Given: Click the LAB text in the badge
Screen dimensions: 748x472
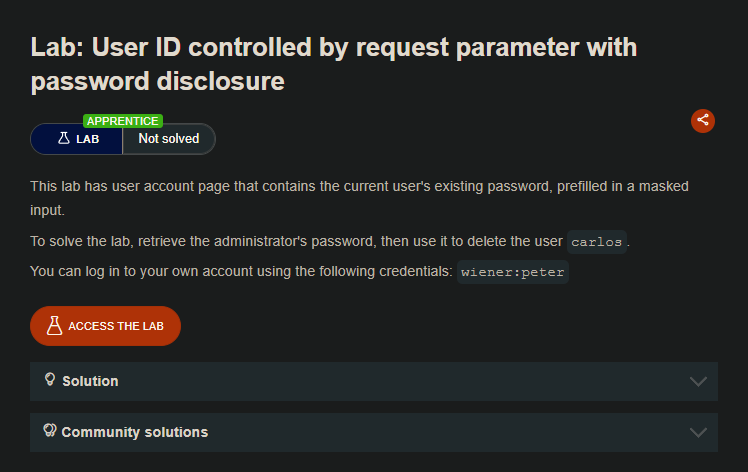Looking at the screenshot, I should click(x=88, y=140).
